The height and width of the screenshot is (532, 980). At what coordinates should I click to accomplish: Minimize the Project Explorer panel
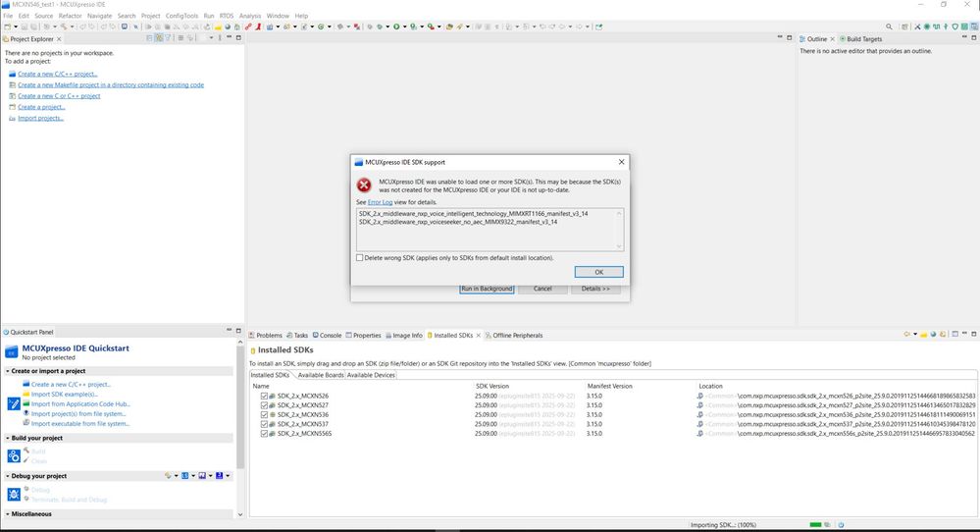coord(229,37)
